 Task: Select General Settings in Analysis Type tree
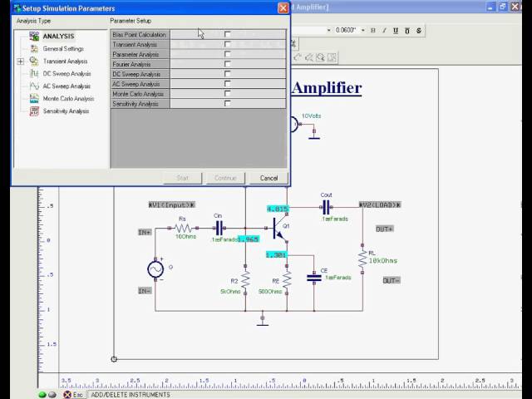[x=63, y=48]
